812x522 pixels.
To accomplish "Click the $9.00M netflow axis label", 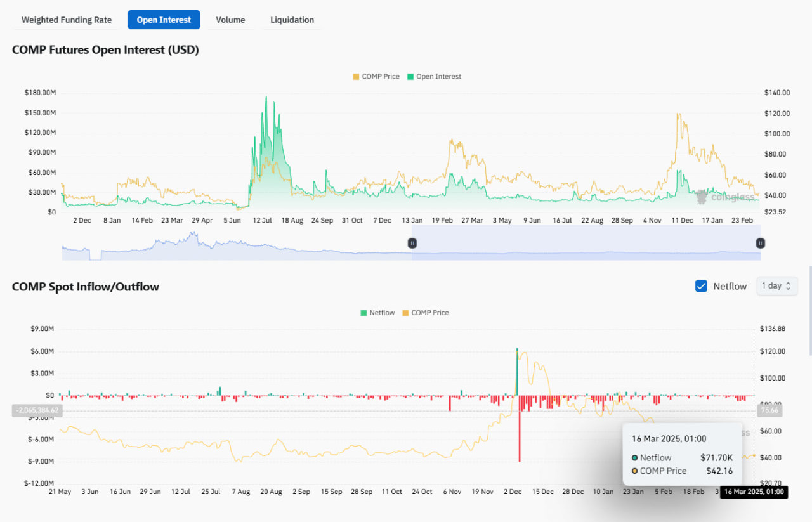I will coord(43,329).
